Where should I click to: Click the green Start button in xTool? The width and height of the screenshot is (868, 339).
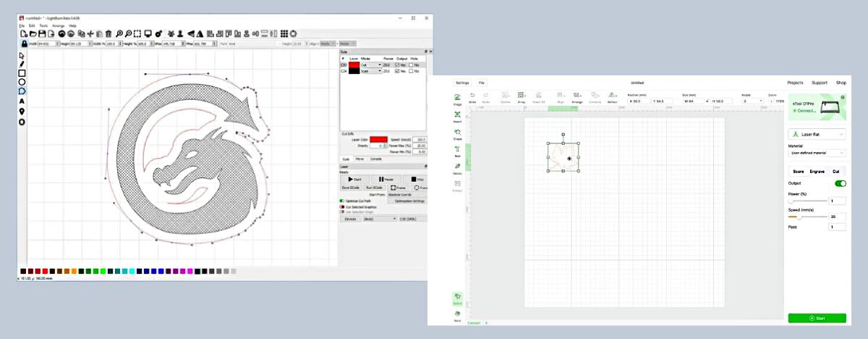pyautogui.click(x=817, y=318)
